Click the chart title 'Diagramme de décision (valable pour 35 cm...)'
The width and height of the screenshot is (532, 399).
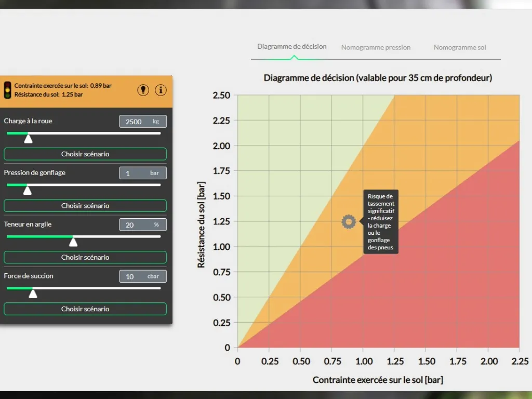coord(378,78)
